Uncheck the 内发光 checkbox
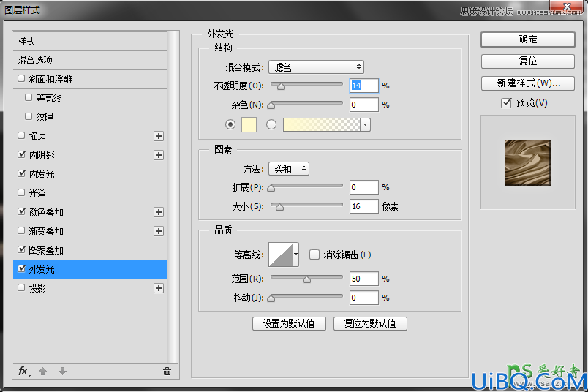This screenshot has height=392, width=588. [x=21, y=173]
